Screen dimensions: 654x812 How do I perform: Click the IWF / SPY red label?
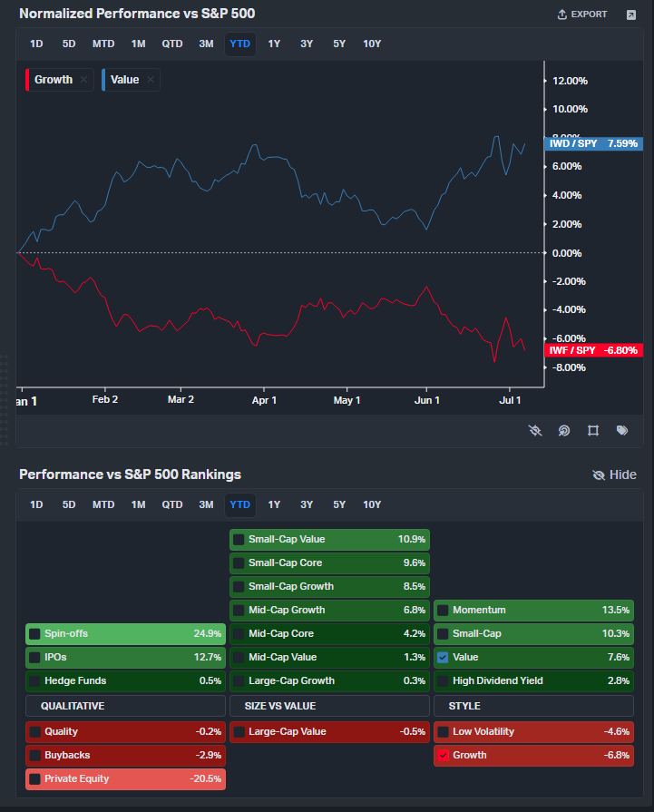593,350
